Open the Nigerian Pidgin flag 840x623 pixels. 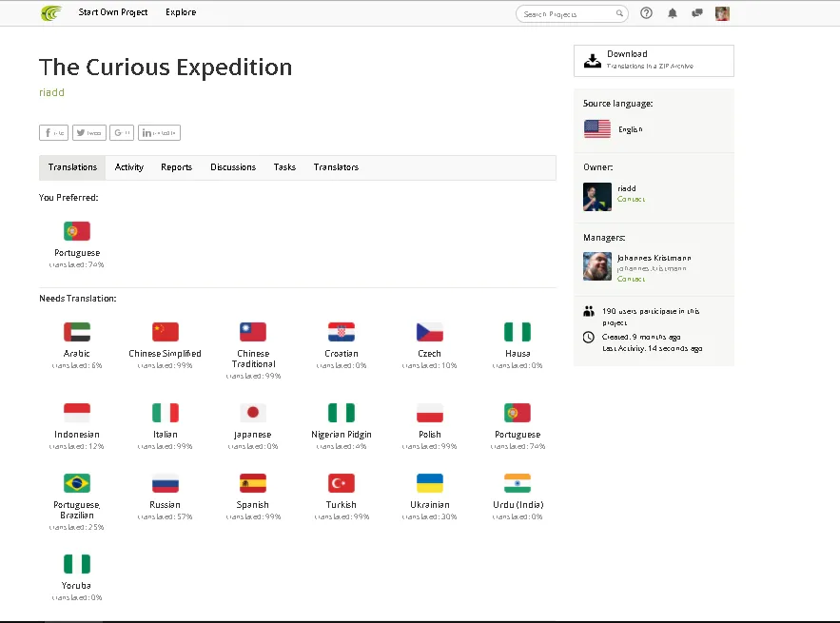click(x=342, y=413)
